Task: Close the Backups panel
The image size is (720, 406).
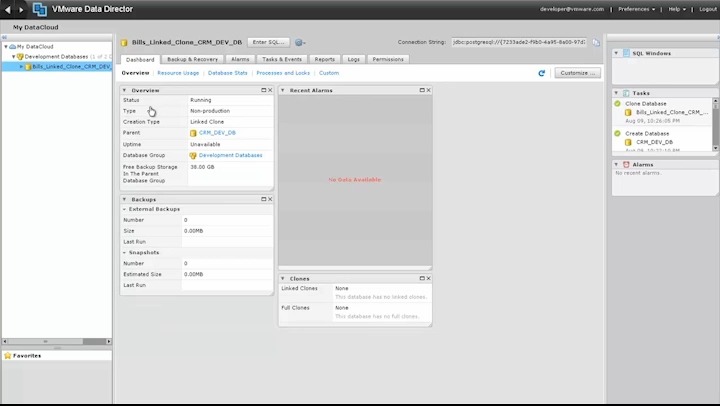Action: click(x=270, y=199)
